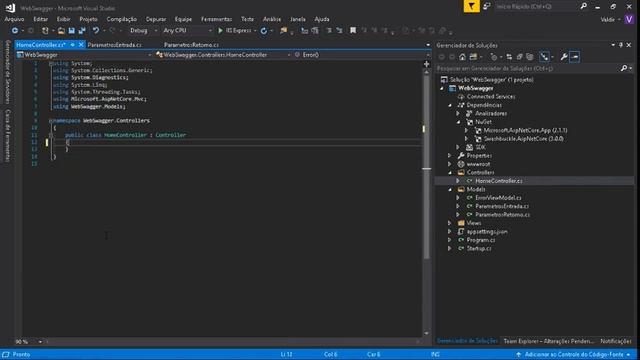
Task: Toggle the highlighted view-code icon in Solution Explorer toolbar
Action: 544,57
